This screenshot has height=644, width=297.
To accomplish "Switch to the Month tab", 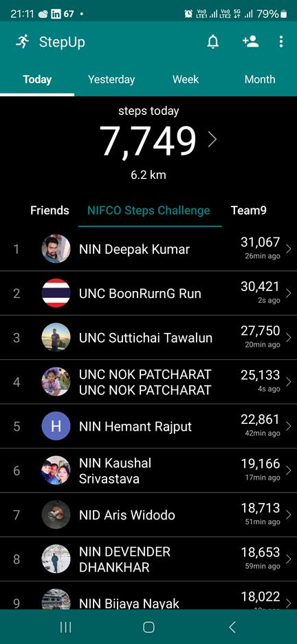I will tap(260, 79).
